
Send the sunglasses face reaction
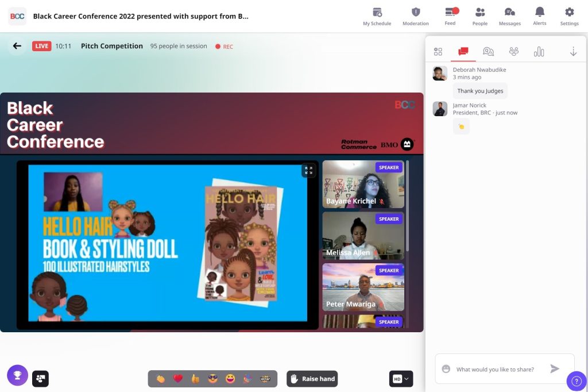tap(212, 378)
